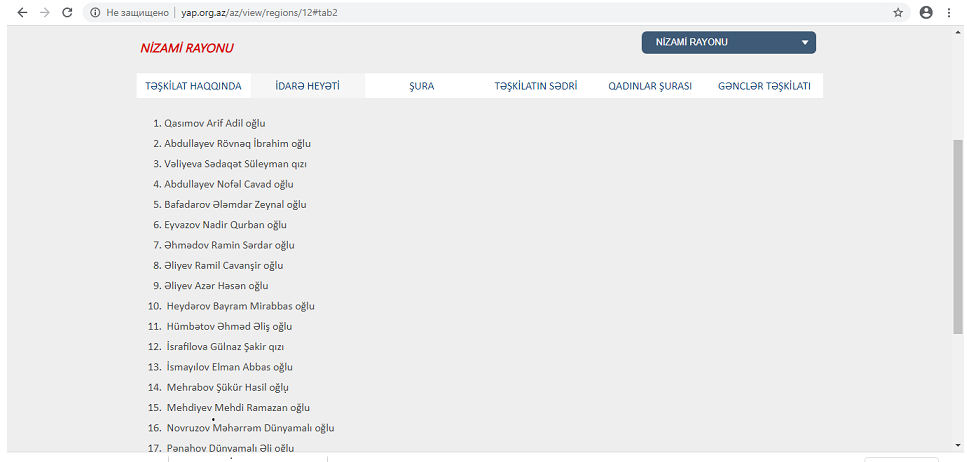Reload the page with refresh icon

pyautogui.click(x=67, y=13)
